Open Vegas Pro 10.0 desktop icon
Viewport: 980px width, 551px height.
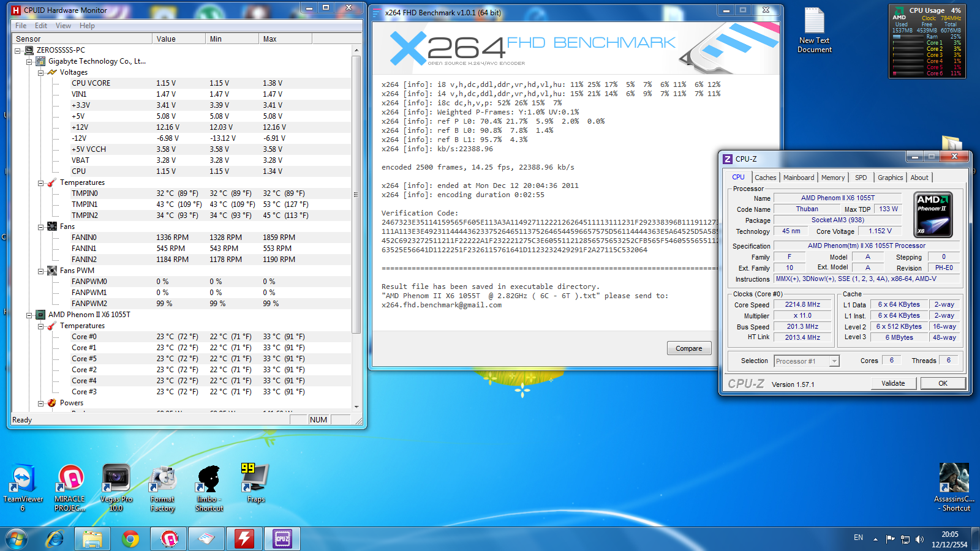pos(116,487)
